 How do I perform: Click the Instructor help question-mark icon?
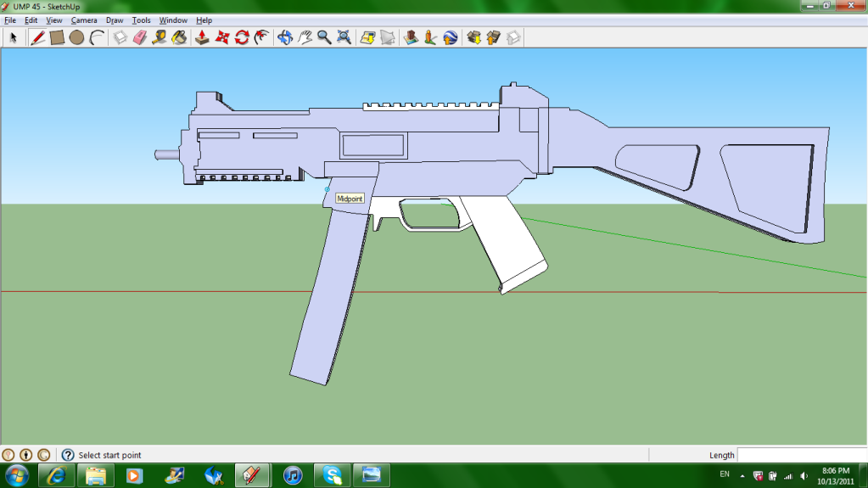68,455
